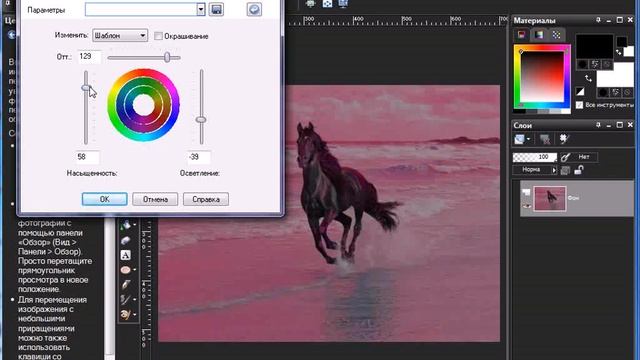The image size is (640, 360).
Task: Switch to the Frame tab in Материалы
Action: coord(522,35)
